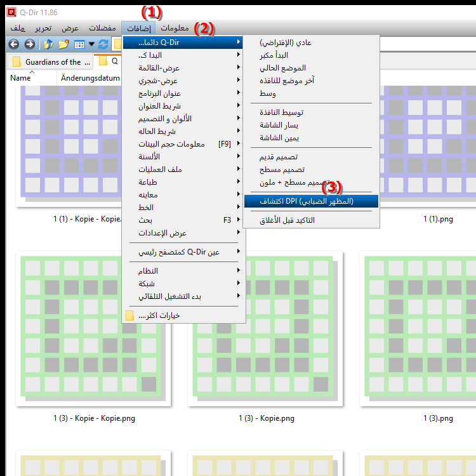Select تصميم قديم design option
Screen dimensions: 476x476
click(311, 157)
